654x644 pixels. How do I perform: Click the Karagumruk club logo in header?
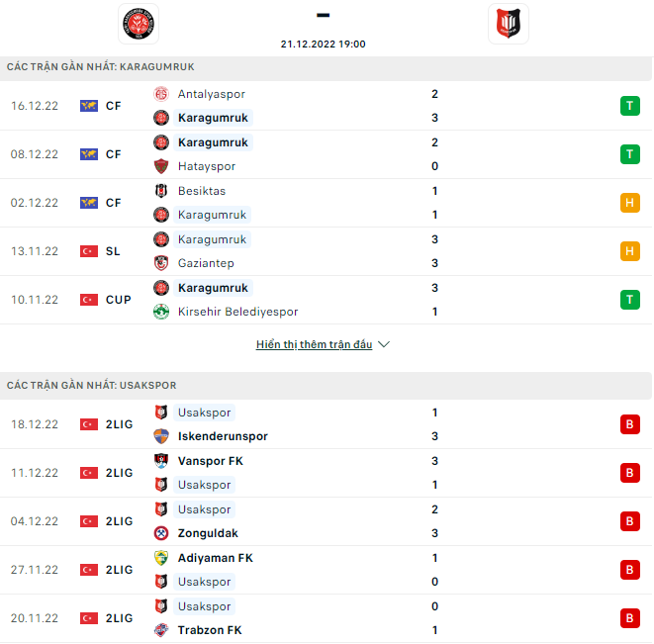[139, 24]
